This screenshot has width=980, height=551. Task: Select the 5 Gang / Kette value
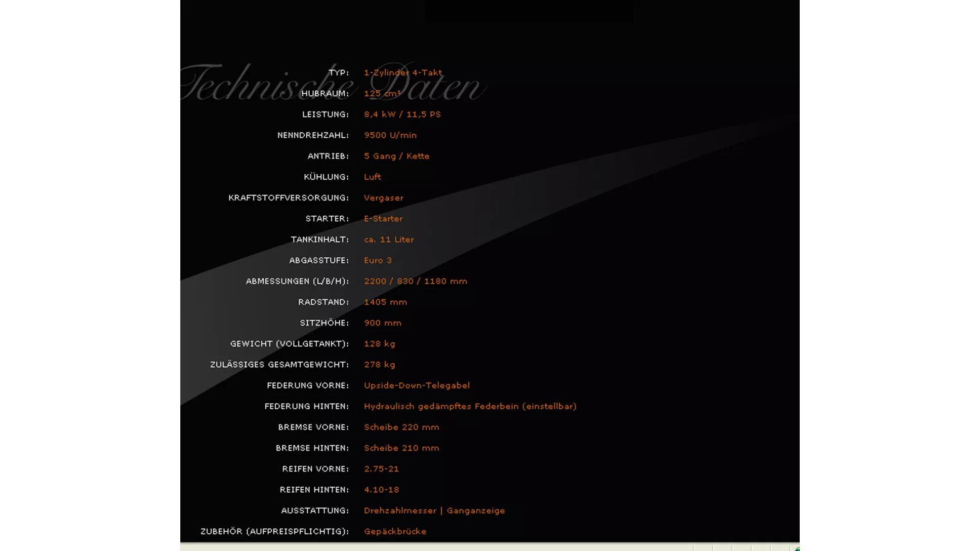[396, 156]
